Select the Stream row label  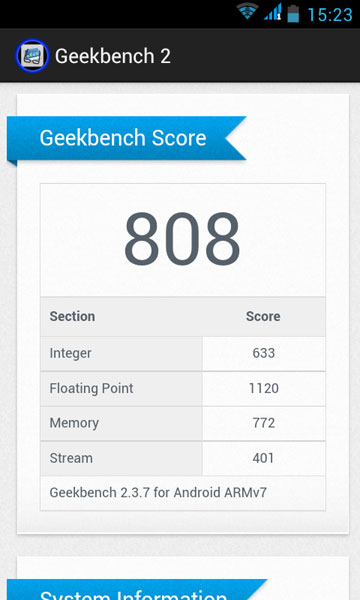tap(71, 458)
